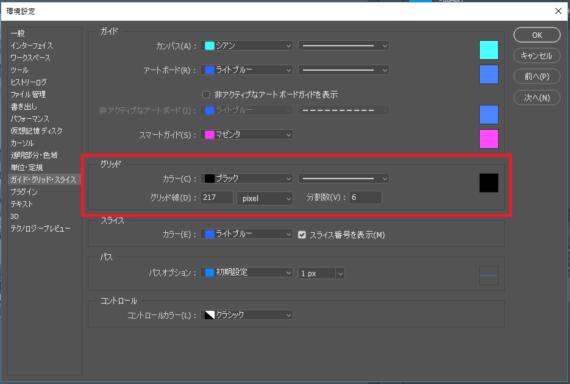This screenshot has height=384, width=570.
Task: Uncheck スライス番号を表示 checkbox
Action: click(302, 235)
